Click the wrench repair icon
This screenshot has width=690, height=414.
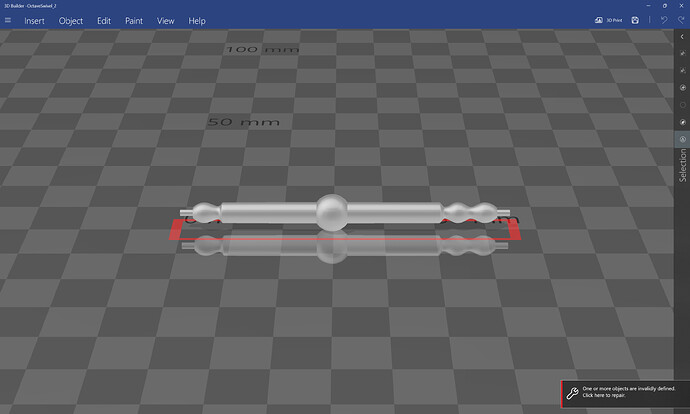[x=572, y=392]
